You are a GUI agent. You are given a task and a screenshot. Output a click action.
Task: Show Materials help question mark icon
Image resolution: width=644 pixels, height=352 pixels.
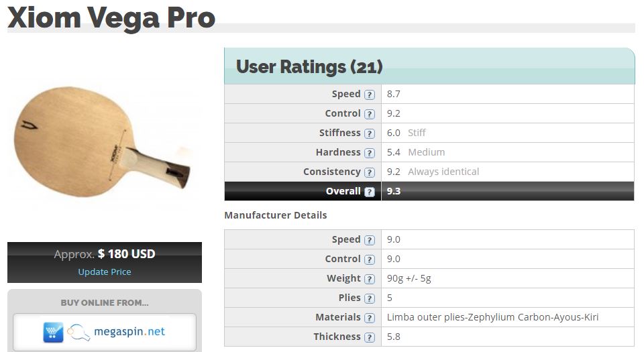click(370, 318)
